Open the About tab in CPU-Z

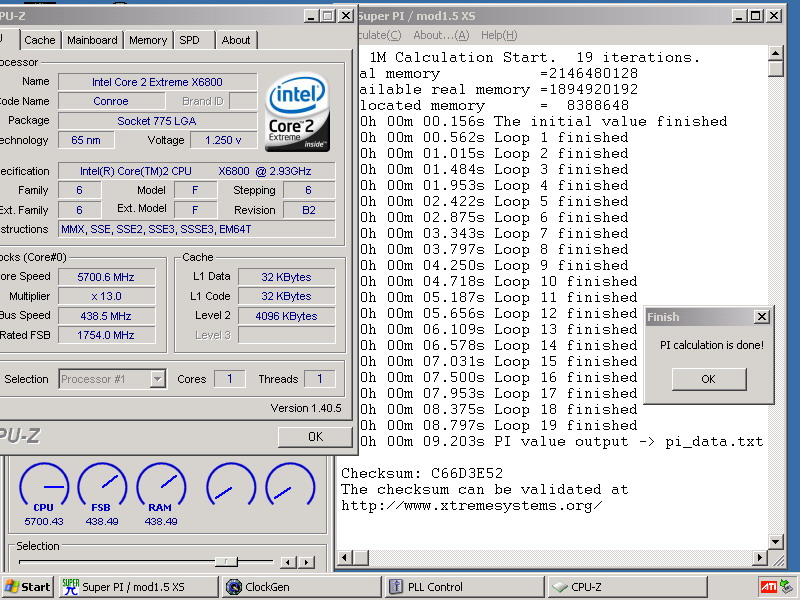(x=236, y=40)
